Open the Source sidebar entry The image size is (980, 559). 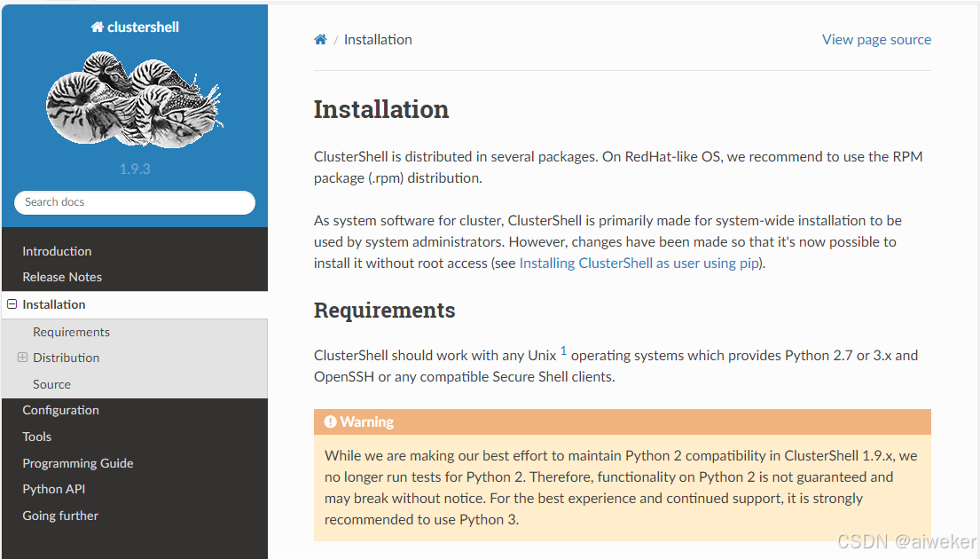tap(51, 384)
